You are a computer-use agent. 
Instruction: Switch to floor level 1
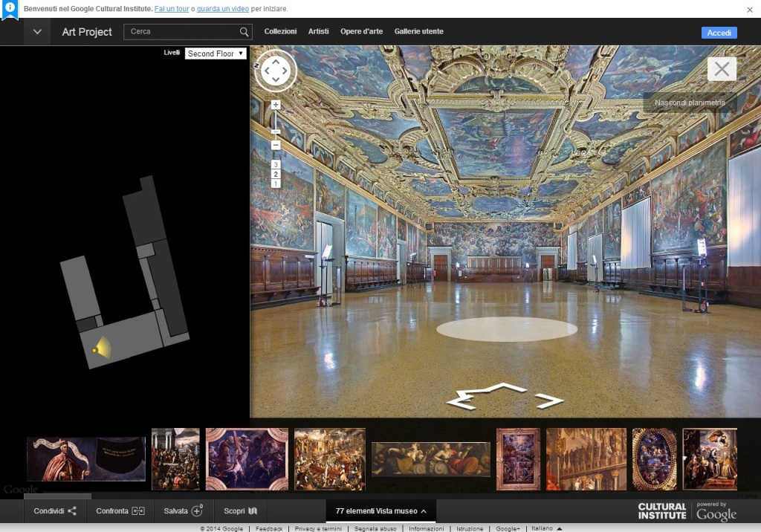pyautogui.click(x=276, y=184)
